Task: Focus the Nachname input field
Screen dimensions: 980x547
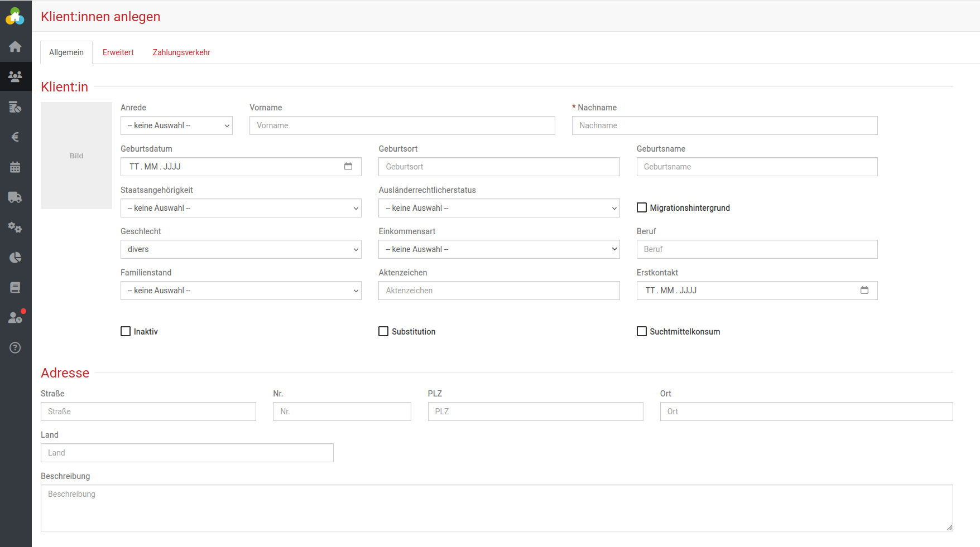Action: click(724, 125)
